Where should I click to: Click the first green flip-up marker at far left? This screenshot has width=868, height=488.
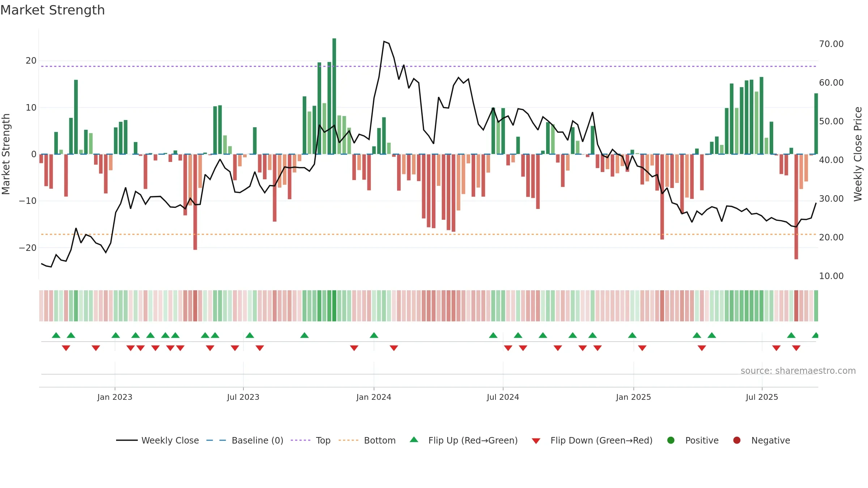tap(56, 335)
